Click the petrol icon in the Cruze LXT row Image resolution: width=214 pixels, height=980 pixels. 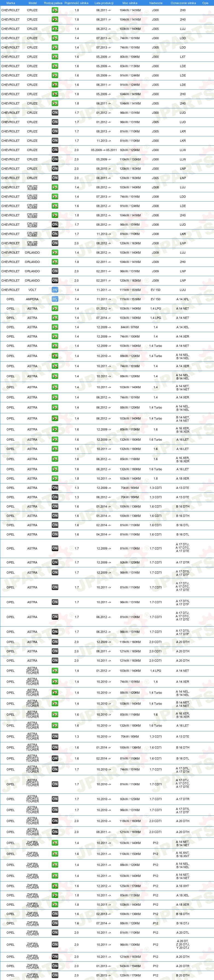tap(55, 57)
